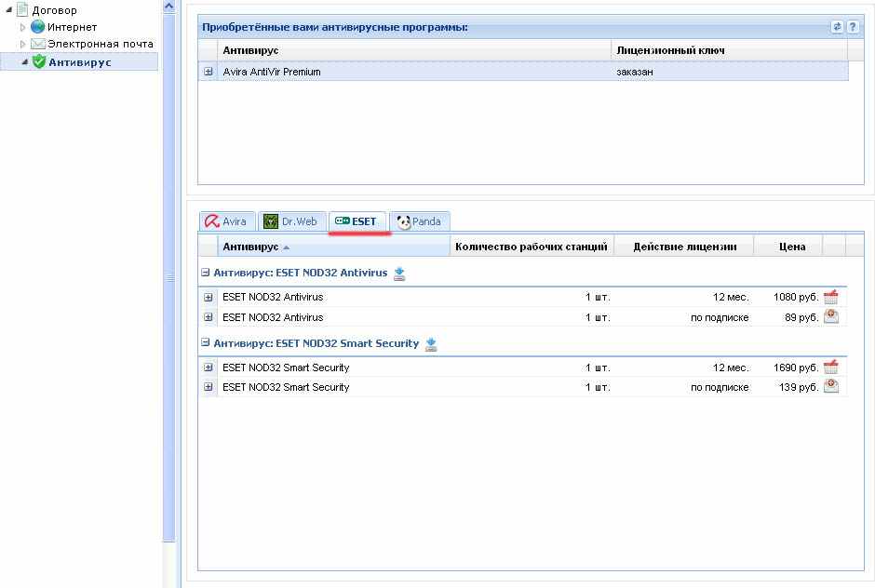
Task: Select Интернет in the tree
Action: coord(72,27)
